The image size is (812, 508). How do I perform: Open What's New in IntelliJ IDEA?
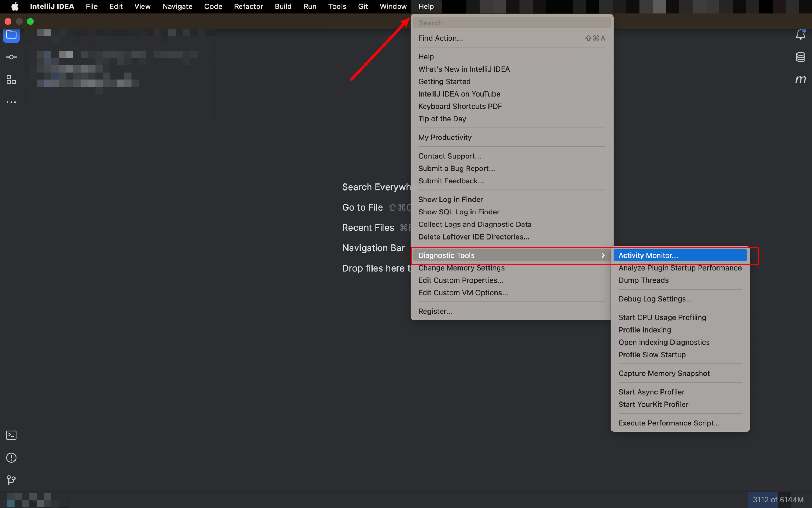tap(512, 69)
